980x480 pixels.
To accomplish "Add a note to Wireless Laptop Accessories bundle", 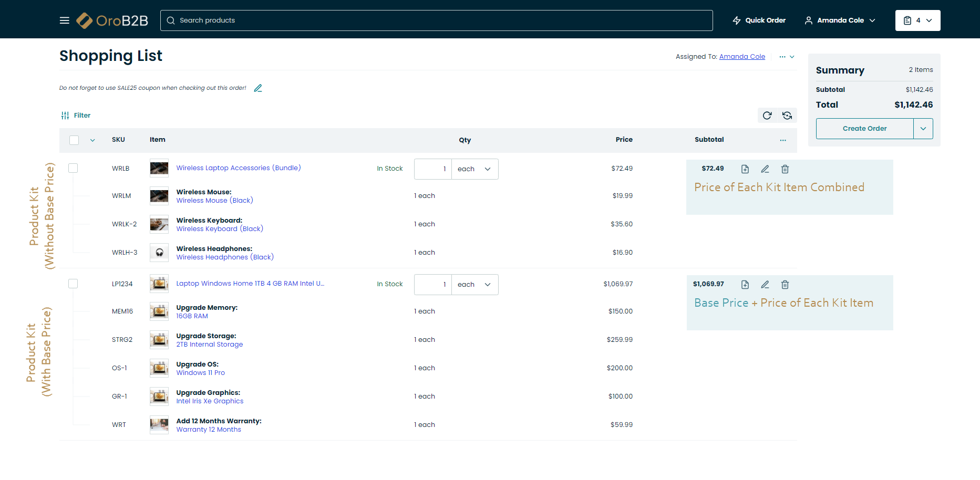I will (x=745, y=169).
